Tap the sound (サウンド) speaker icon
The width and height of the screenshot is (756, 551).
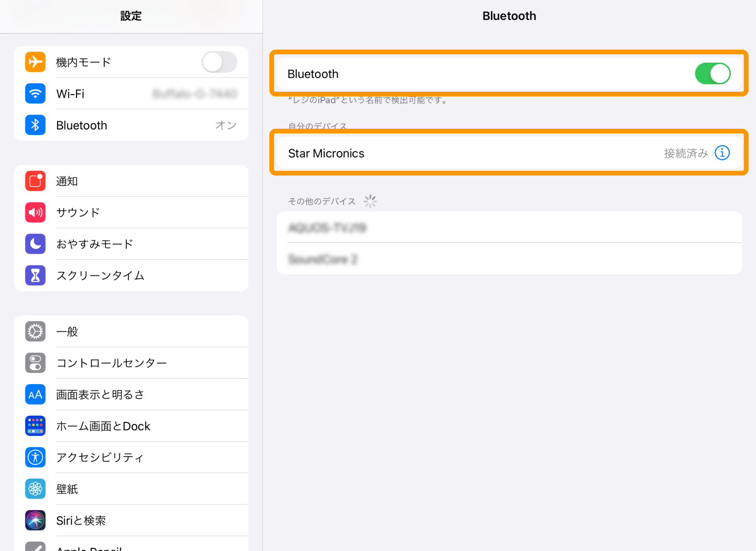(x=35, y=213)
